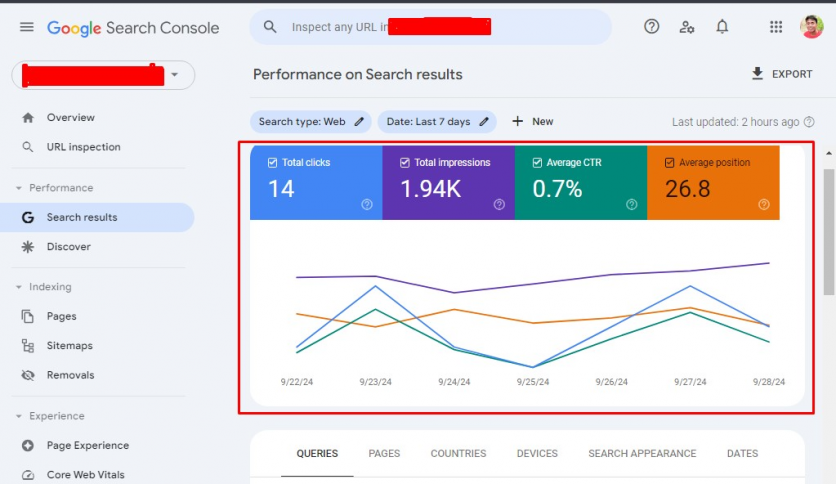This screenshot has height=484, width=836.
Task: Open URL inspection in sidebar
Action: tap(83, 147)
